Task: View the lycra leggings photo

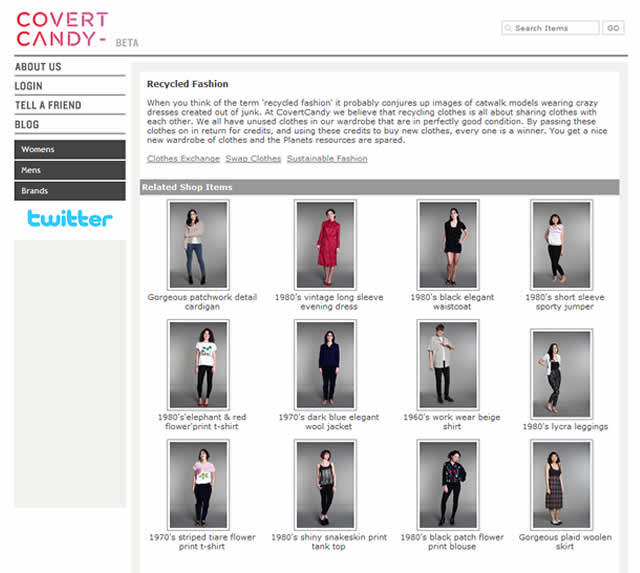Action: point(562,374)
